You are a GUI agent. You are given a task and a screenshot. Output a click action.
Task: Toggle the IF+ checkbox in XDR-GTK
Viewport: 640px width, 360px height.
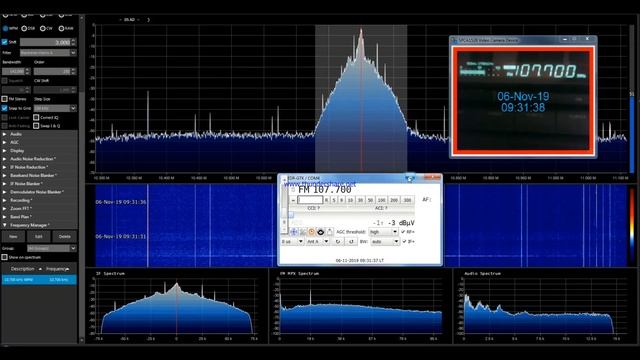[x=404, y=242]
